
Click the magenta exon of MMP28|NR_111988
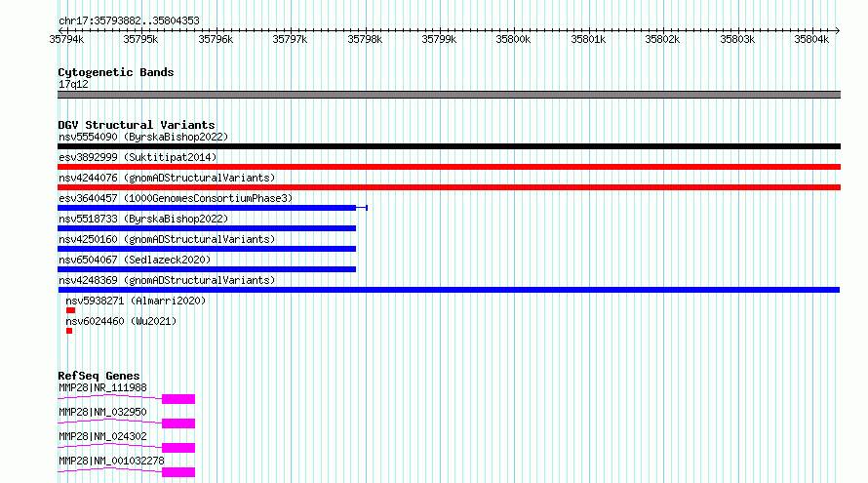click(178, 399)
